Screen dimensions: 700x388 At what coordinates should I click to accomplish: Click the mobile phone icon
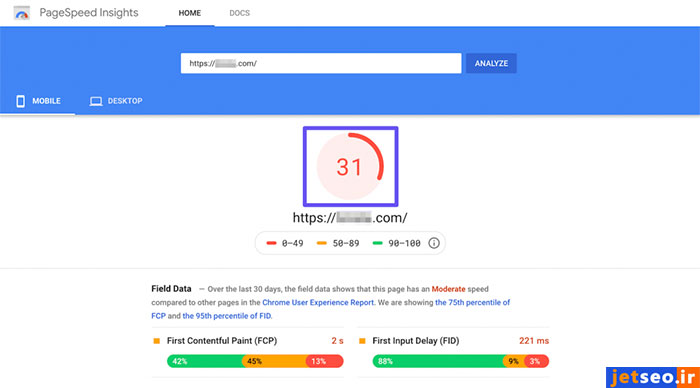pos(21,101)
